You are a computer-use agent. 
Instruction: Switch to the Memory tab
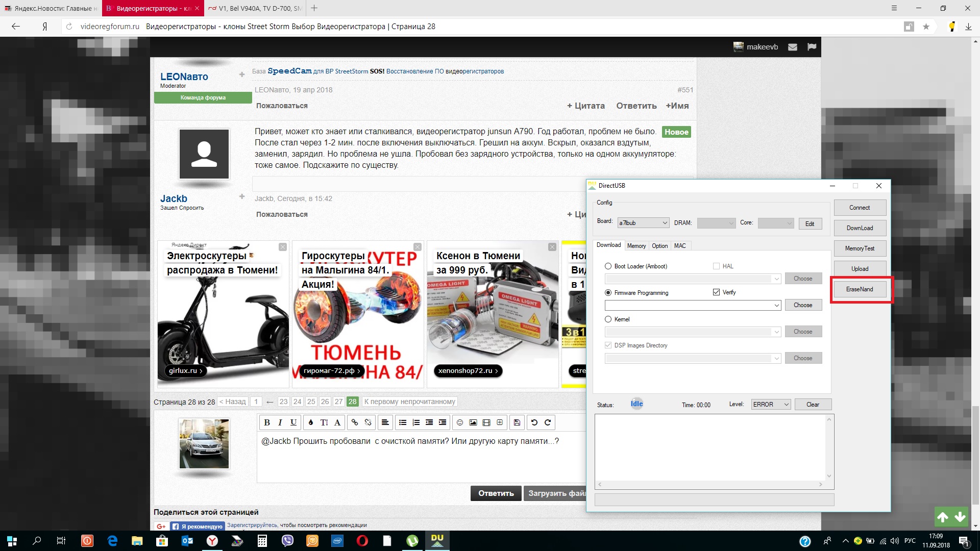[636, 246]
